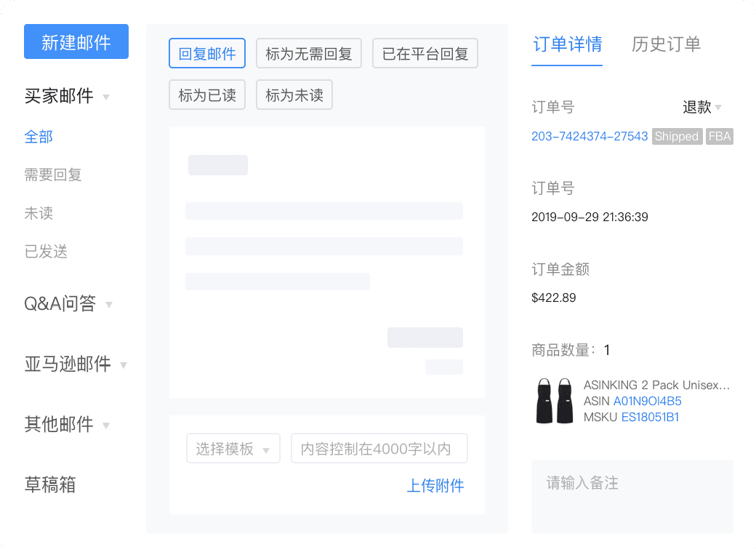Viewport: 756px width, 550px height.
Task: Switch to the 历史订单 tab
Action: (x=667, y=44)
